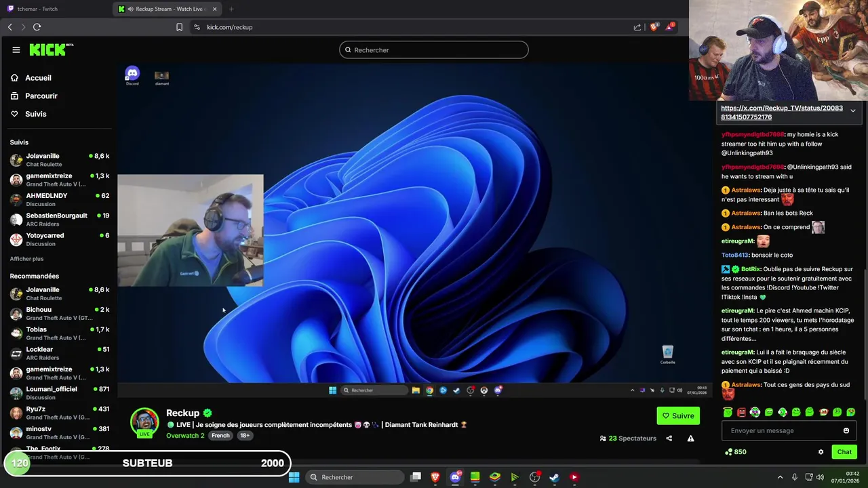868x488 pixels.
Task: Open AHMEDLNDY followed channel
Action: 60,199
